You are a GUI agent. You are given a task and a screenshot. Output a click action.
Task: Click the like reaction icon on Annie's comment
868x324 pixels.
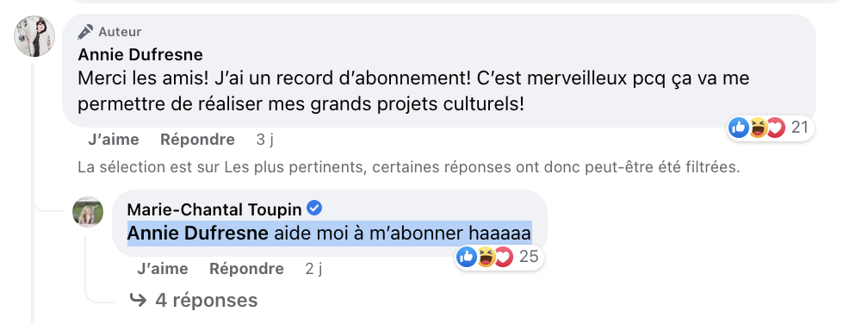pos(739,128)
